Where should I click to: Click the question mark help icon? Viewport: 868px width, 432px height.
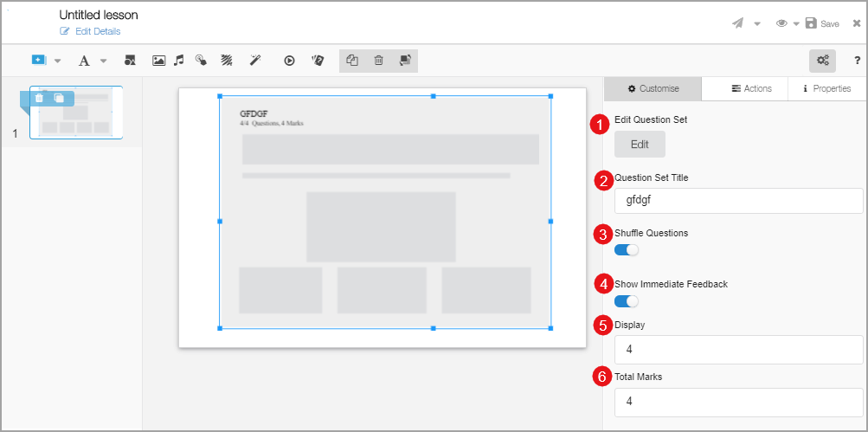[857, 61]
